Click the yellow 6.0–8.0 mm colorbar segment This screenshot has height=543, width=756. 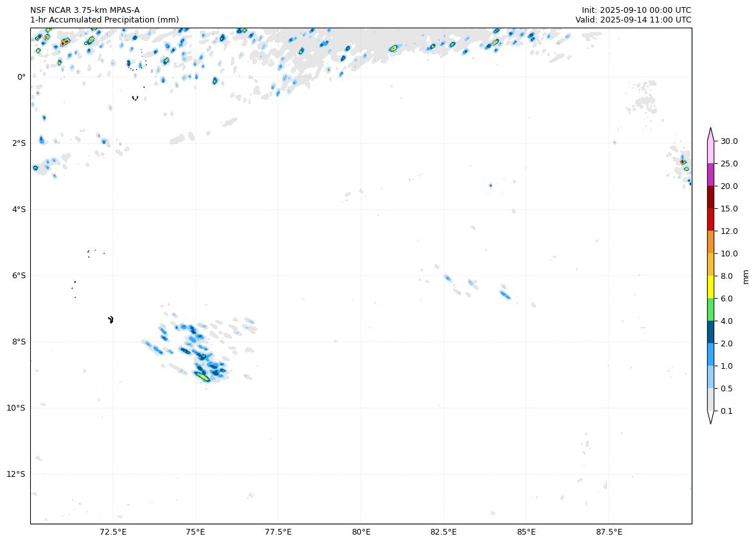[710, 287]
